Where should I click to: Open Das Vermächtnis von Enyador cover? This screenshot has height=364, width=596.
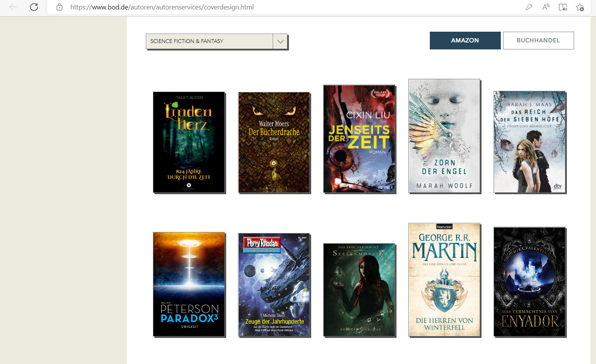tap(530, 281)
